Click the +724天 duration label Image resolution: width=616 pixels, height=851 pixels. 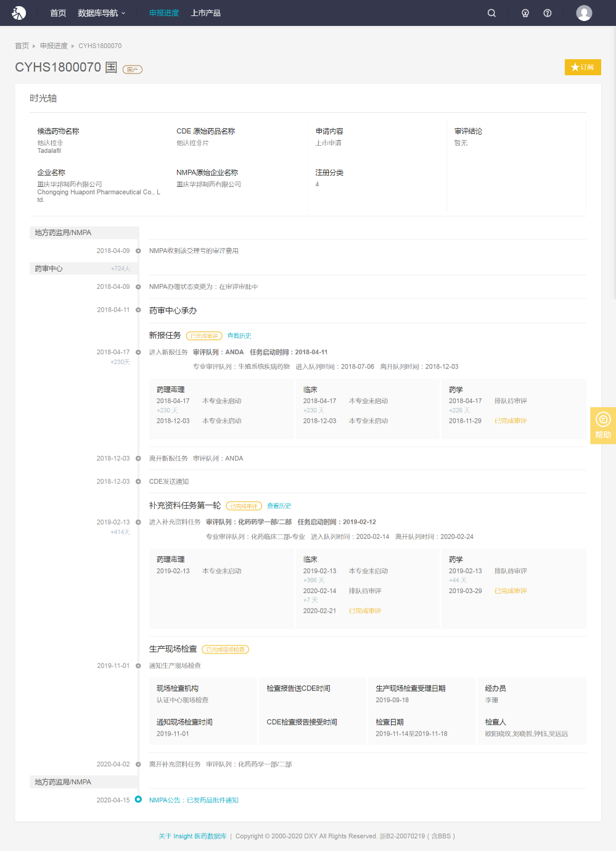(x=121, y=268)
